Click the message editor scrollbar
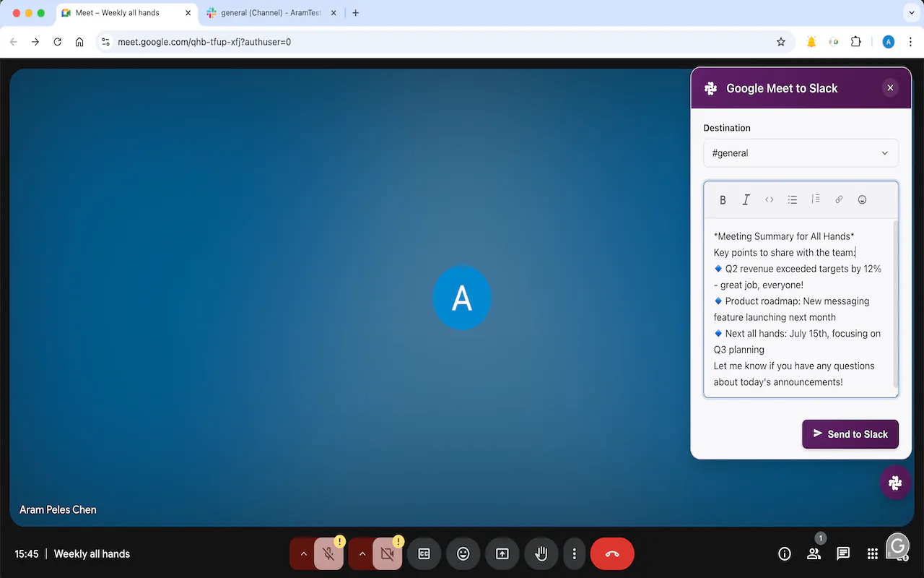Image resolution: width=924 pixels, height=578 pixels. [896, 303]
